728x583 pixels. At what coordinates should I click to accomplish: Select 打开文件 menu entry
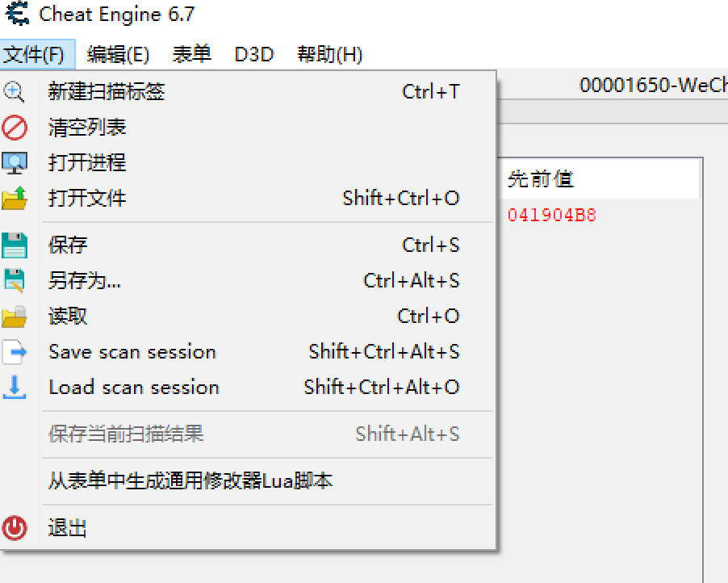[x=249, y=199]
